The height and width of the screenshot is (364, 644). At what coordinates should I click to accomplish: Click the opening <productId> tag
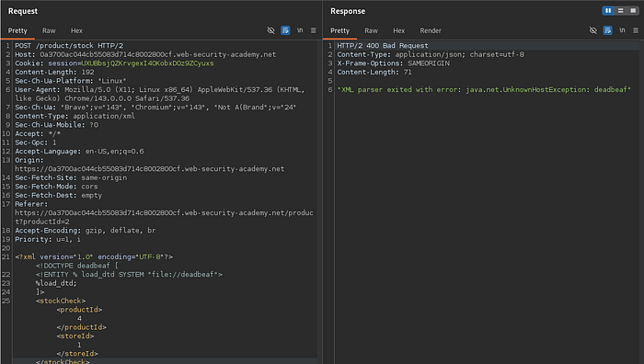coord(79,310)
